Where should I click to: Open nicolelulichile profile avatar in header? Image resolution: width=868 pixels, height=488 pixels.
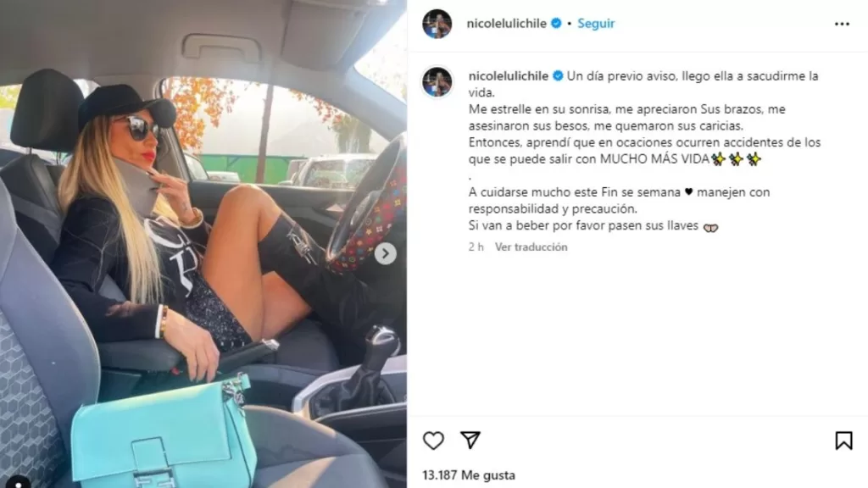tap(437, 24)
